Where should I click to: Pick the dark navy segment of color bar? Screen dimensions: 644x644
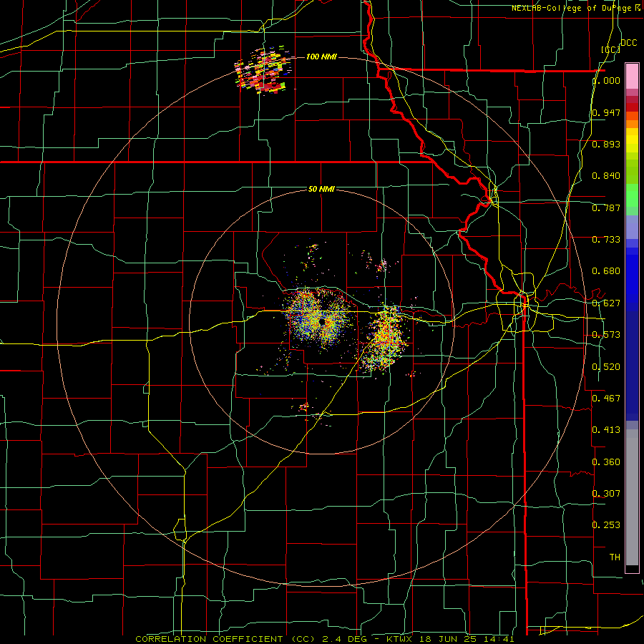pos(632,366)
